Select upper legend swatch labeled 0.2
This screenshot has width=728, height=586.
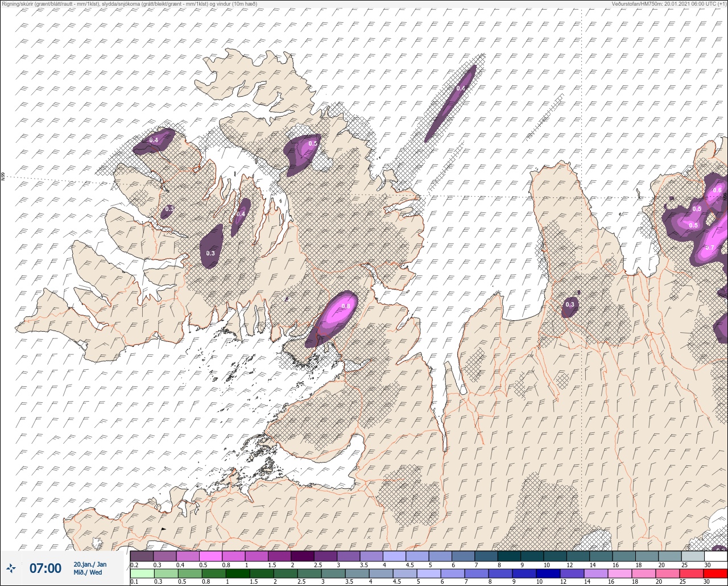(x=142, y=556)
